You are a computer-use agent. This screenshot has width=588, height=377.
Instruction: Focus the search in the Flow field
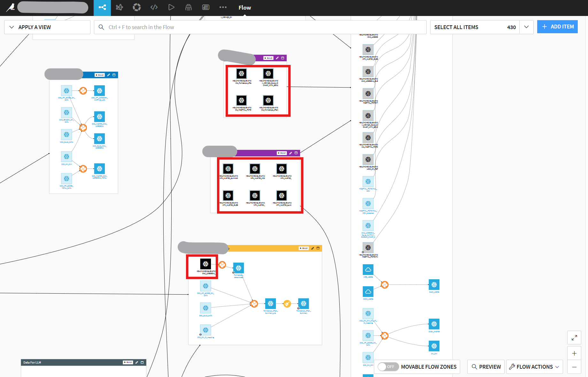click(260, 27)
